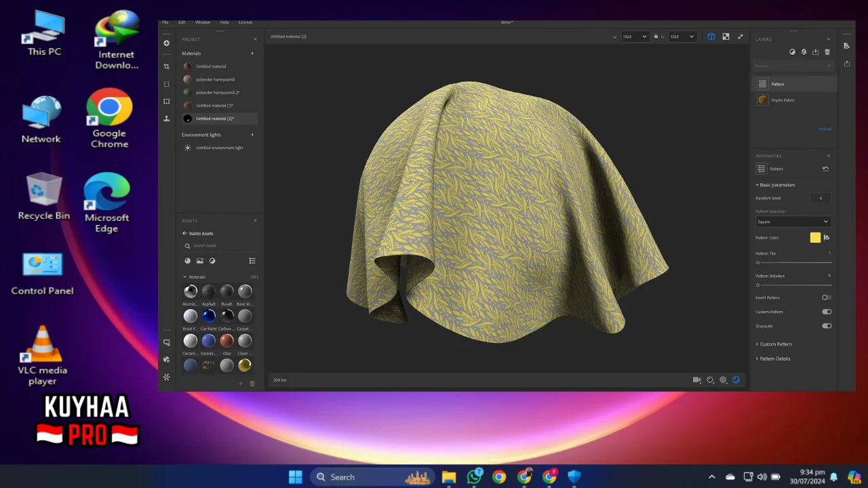Image resolution: width=868 pixels, height=488 pixels.
Task: Add a new material with the Materials plus icon
Action: pos(252,54)
